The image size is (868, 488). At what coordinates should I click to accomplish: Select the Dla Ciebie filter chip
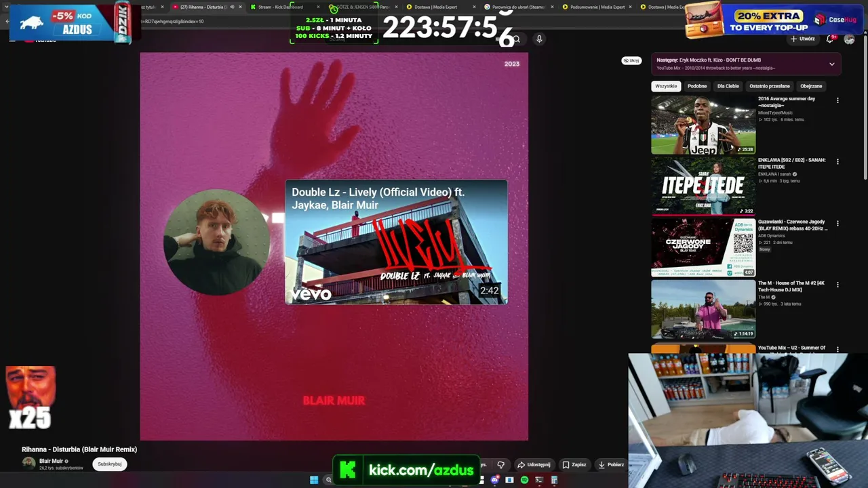tap(728, 86)
